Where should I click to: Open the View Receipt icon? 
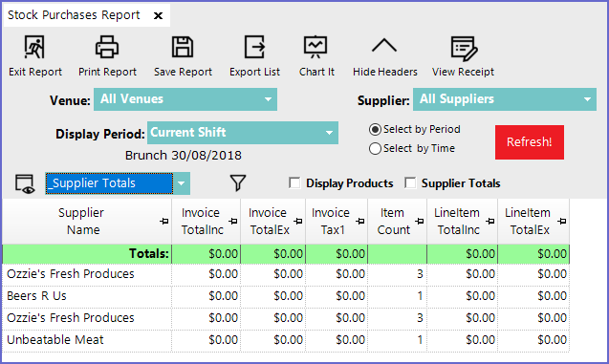[464, 49]
